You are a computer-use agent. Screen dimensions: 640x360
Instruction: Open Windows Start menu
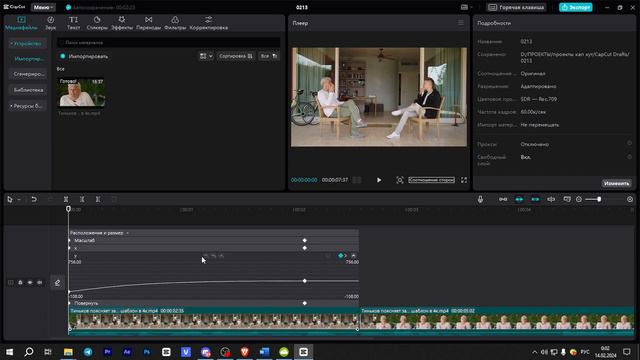click(x=9, y=351)
